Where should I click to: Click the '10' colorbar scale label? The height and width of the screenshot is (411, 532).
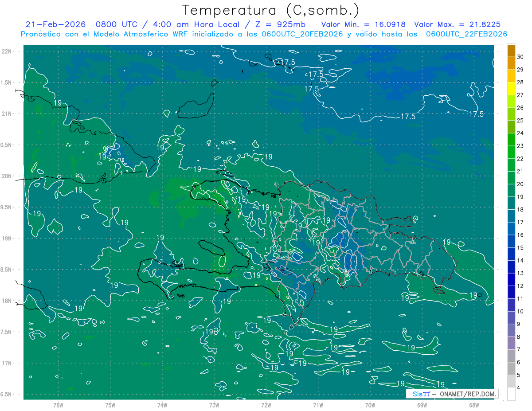pos(520,311)
